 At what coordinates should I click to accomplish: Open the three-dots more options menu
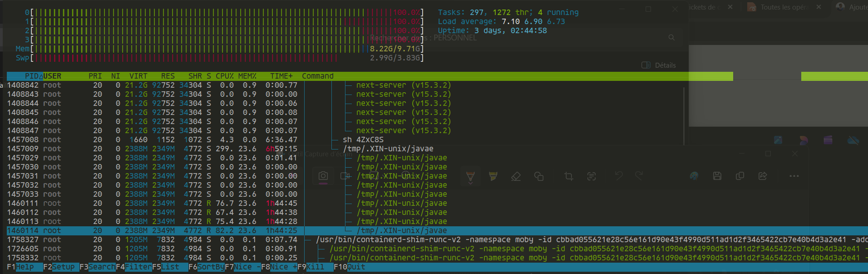pos(794,176)
